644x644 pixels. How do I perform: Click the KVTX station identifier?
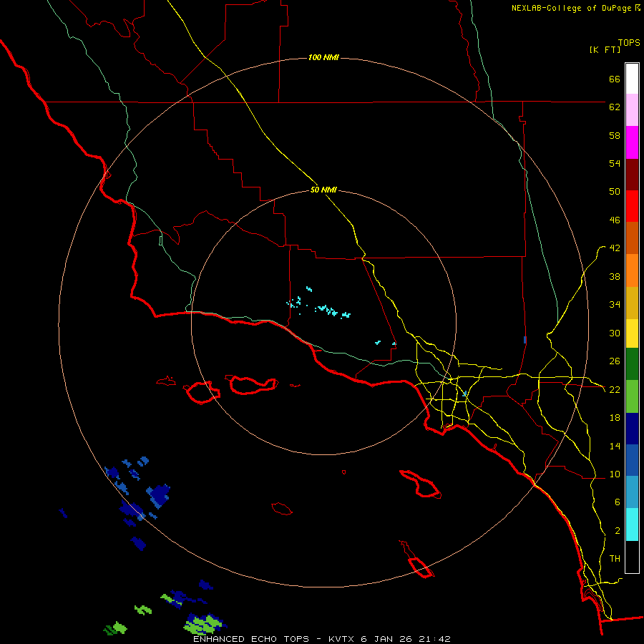(341, 639)
